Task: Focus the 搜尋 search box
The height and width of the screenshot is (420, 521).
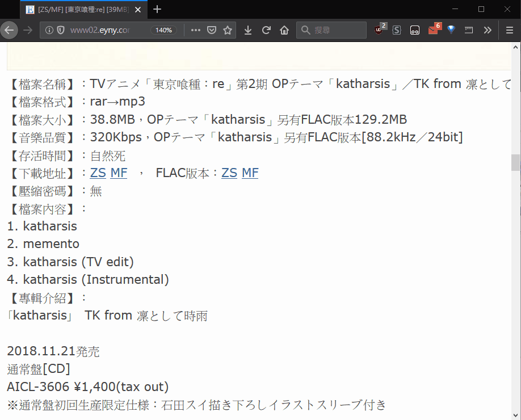Action: tap(331, 30)
